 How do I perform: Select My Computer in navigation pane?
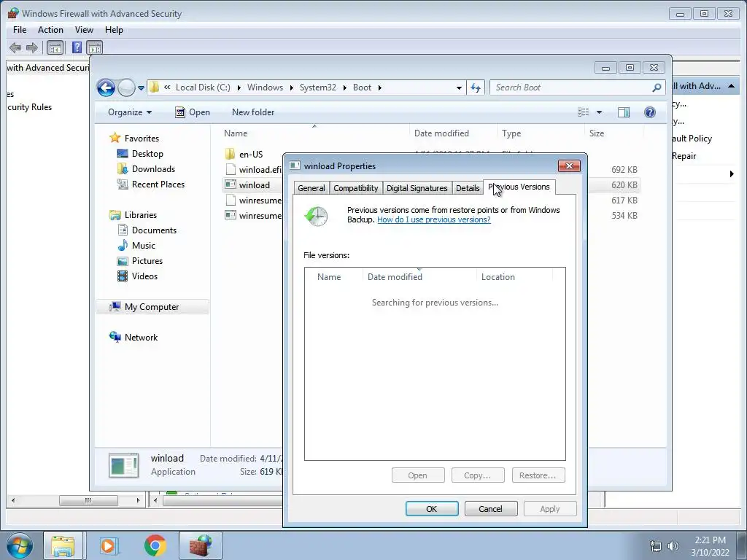click(x=152, y=307)
